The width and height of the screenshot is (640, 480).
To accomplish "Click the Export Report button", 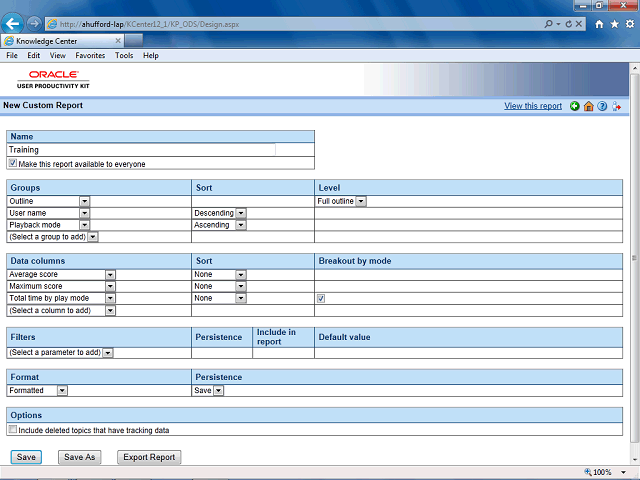I will coord(149,457).
